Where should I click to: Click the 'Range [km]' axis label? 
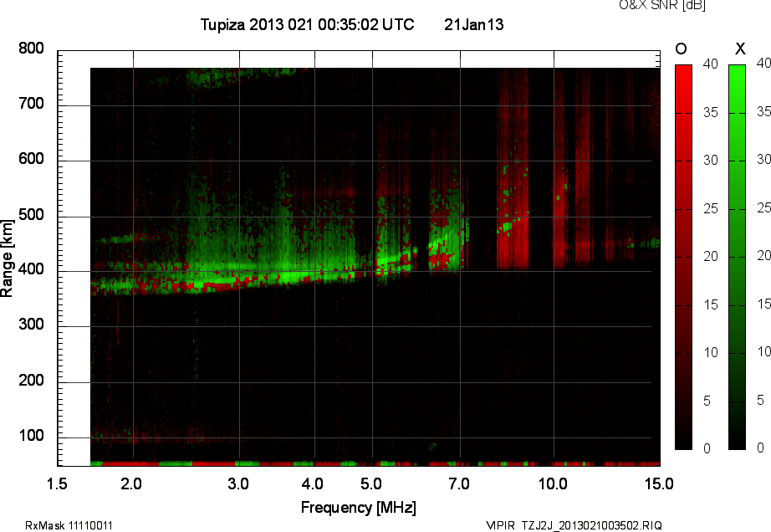[7, 258]
